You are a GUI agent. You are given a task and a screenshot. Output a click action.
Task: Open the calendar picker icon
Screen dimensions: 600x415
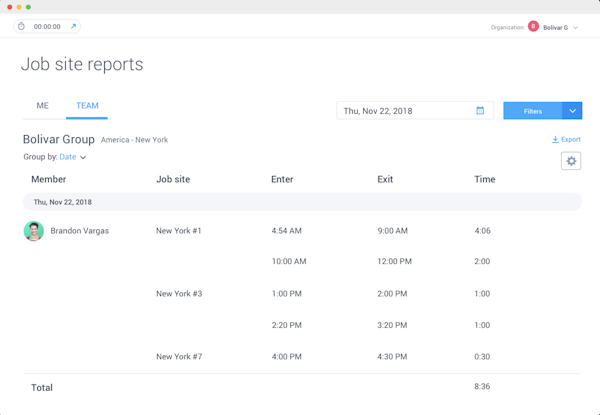click(480, 111)
